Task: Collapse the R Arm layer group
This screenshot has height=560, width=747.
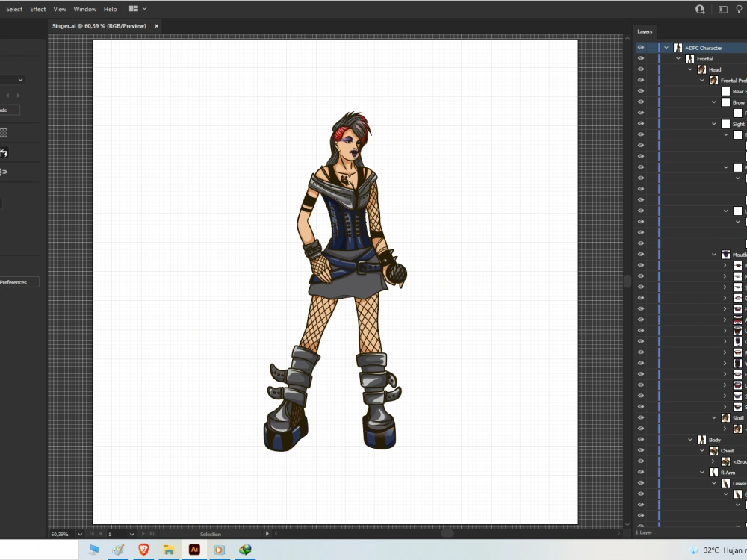Action: 702,473
